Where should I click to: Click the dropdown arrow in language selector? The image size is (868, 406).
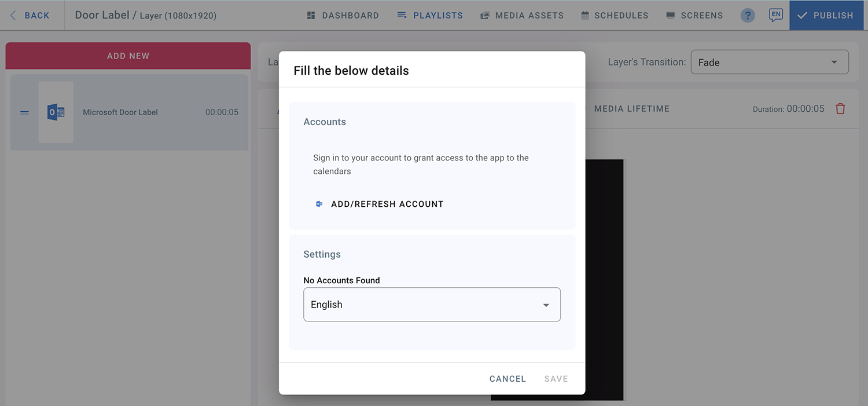(546, 305)
